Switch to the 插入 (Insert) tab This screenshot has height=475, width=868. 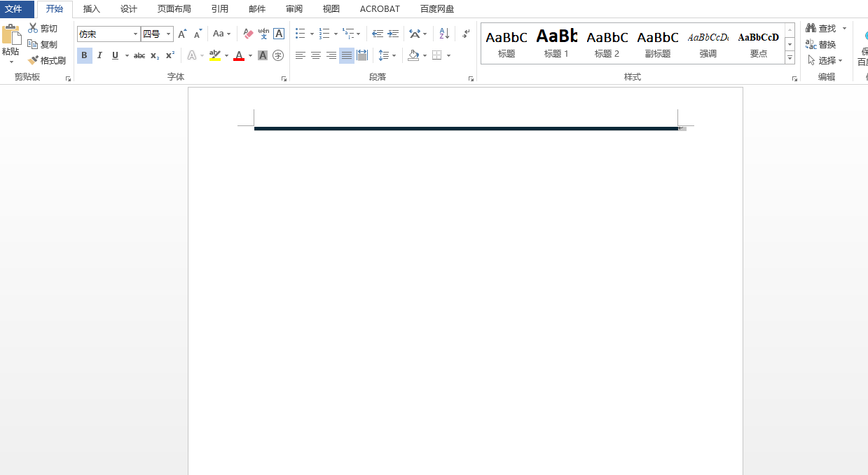92,9
